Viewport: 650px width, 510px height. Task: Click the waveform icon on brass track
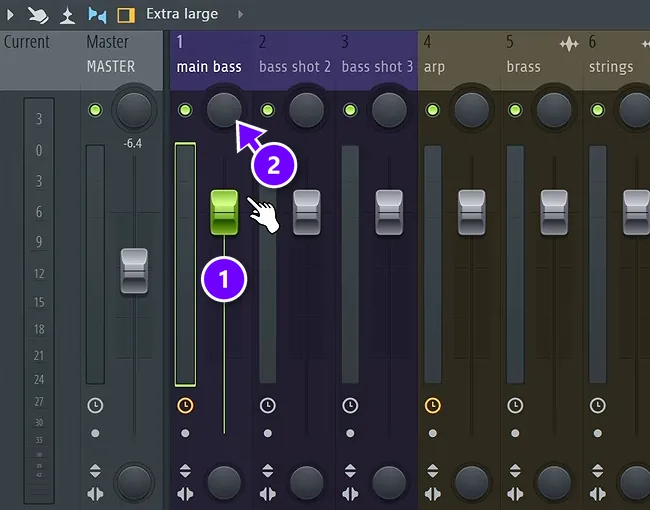pos(569,44)
